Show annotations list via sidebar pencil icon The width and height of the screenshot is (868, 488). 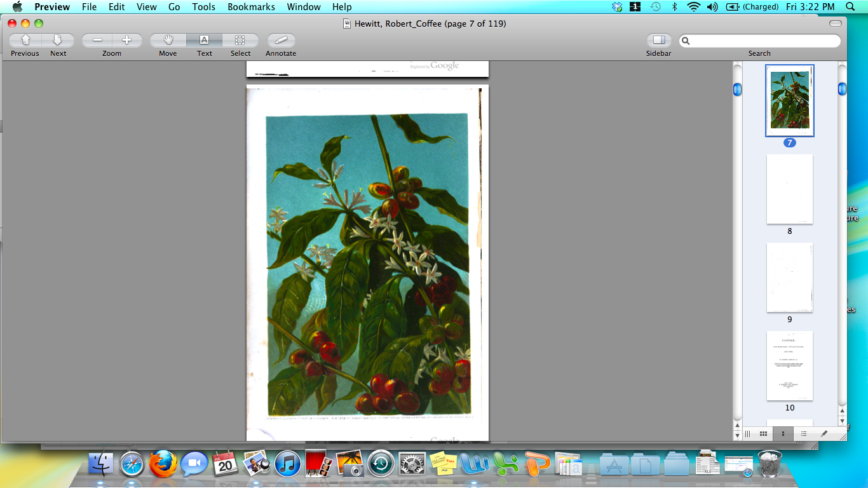(824, 434)
